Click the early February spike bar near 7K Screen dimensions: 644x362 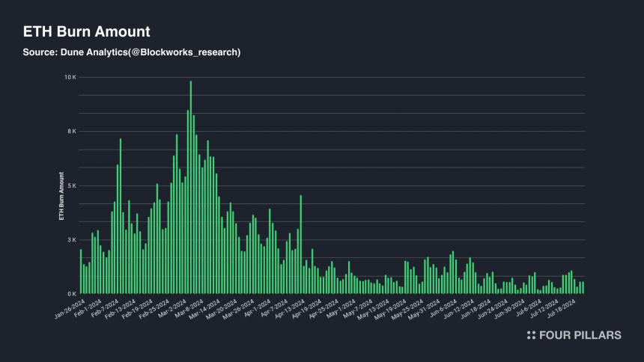(121, 216)
